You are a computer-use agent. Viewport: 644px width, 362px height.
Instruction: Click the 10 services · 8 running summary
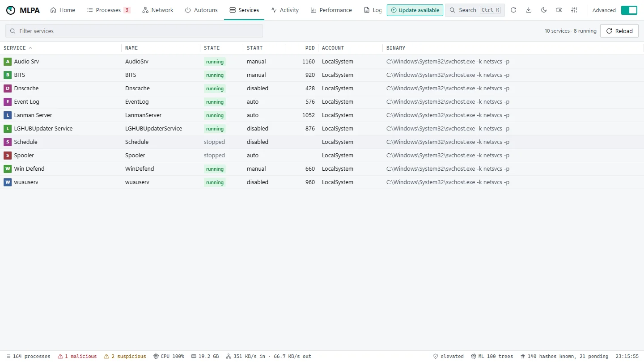point(571,31)
